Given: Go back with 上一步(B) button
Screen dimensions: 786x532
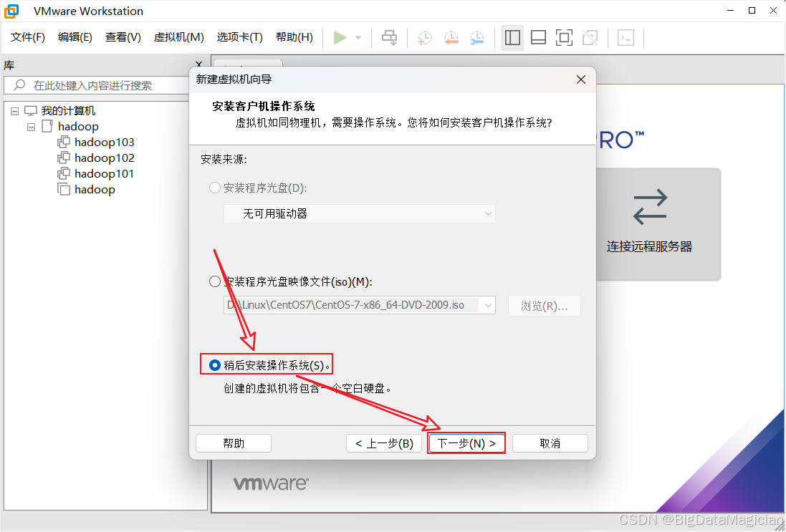Looking at the screenshot, I should pyautogui.click(x=384, y=443).
